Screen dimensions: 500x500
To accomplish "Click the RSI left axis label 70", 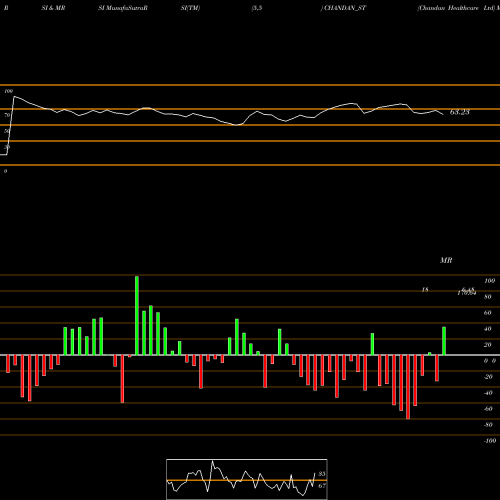I will point(7,115).
